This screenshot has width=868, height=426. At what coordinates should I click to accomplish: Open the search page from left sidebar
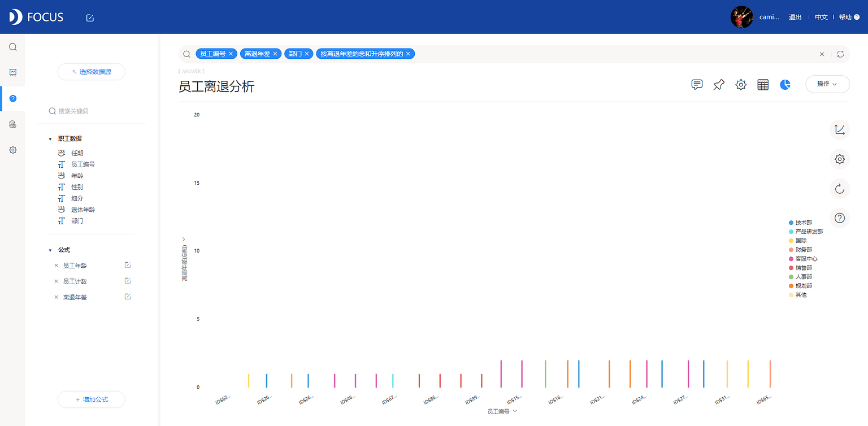click(x=12, y=47)
